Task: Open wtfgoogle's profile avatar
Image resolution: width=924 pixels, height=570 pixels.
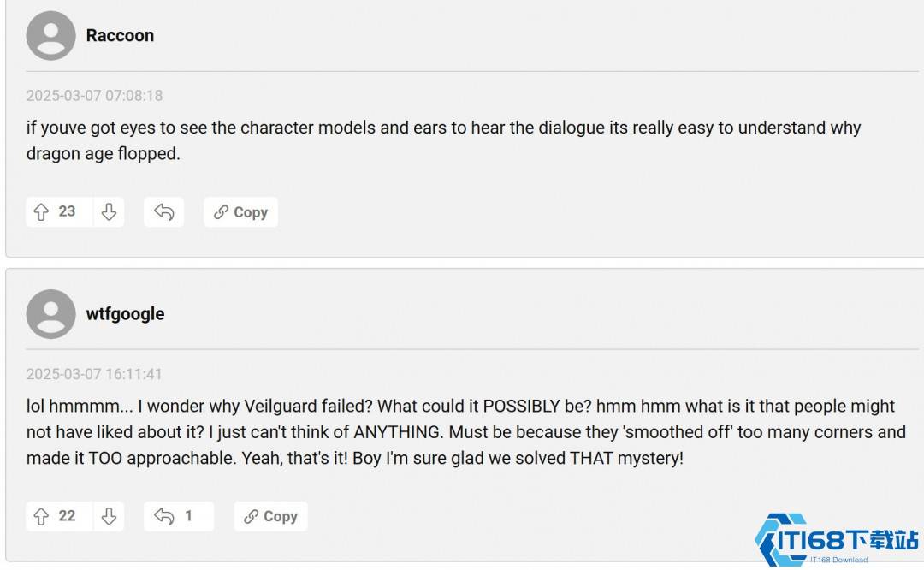Action: (50, 314)
